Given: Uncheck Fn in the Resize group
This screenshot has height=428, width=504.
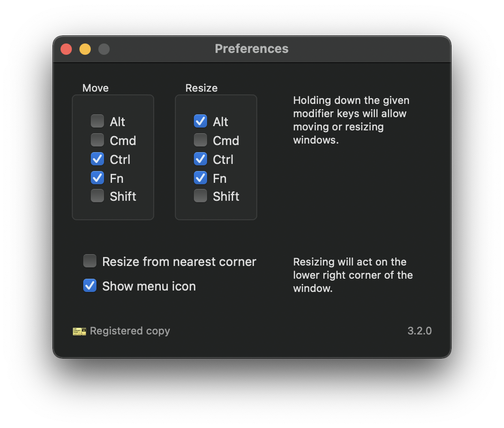Looking at the screenshot, I should point(200,178).
